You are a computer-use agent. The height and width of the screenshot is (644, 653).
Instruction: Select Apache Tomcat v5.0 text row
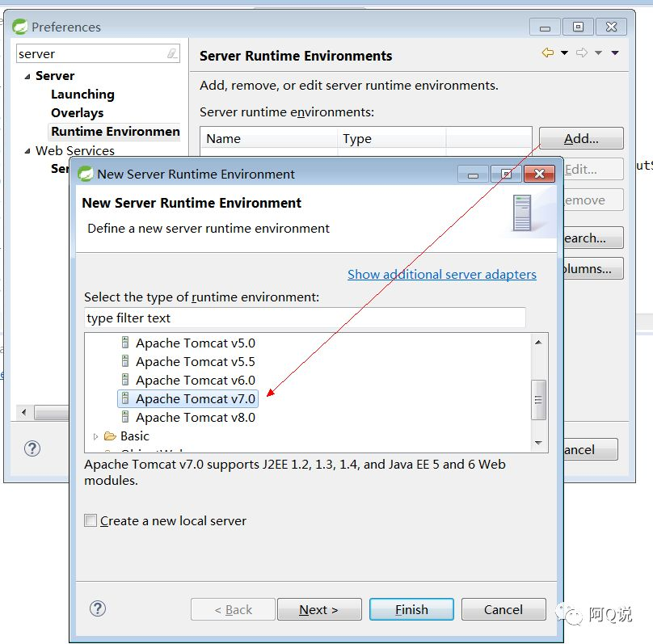click(x=196, y=343)
